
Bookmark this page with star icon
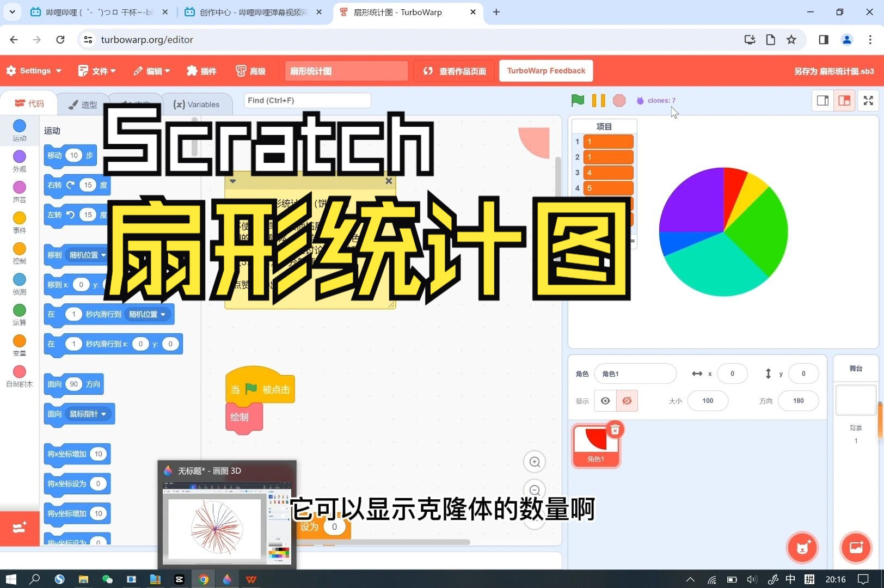pyautogui.click(x=791, y=40)
